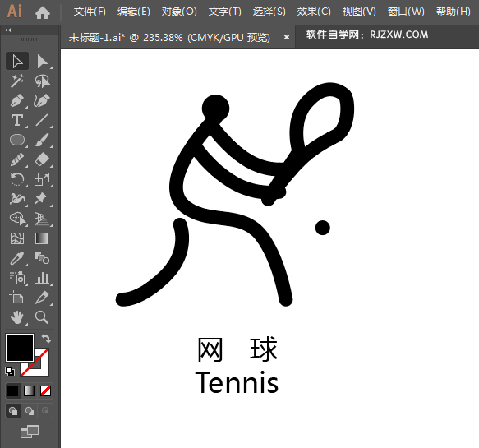479x448 pixels.
Task: Swap fill and stroke colors
Action: coord(46,339)
